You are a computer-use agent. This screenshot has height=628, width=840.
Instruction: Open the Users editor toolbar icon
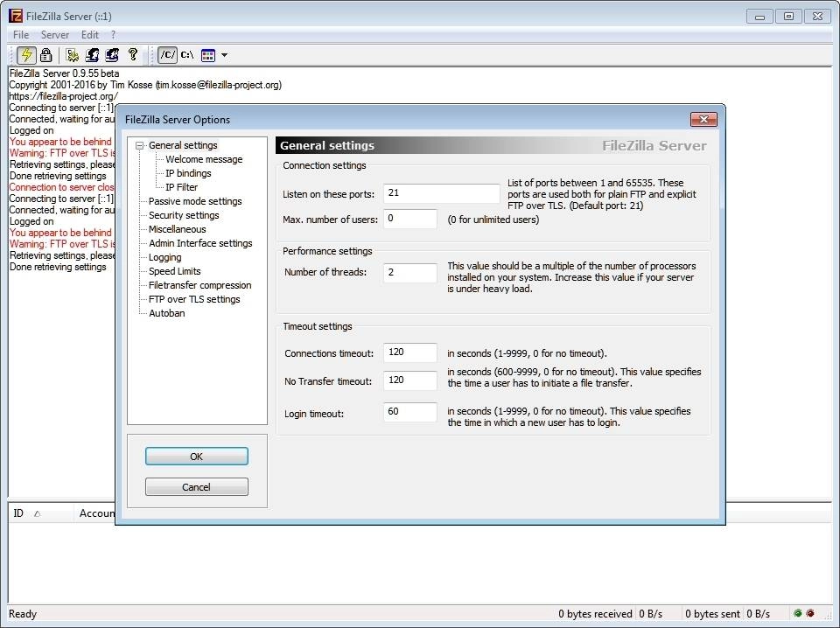click(92, 54)
